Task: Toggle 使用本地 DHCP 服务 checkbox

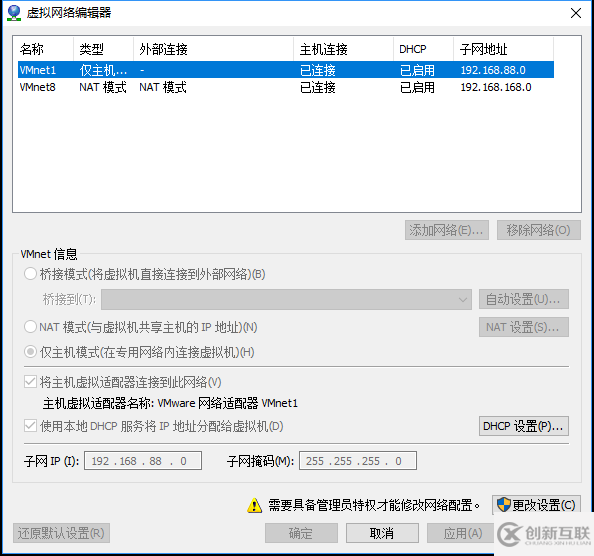Action: (30, 426)
